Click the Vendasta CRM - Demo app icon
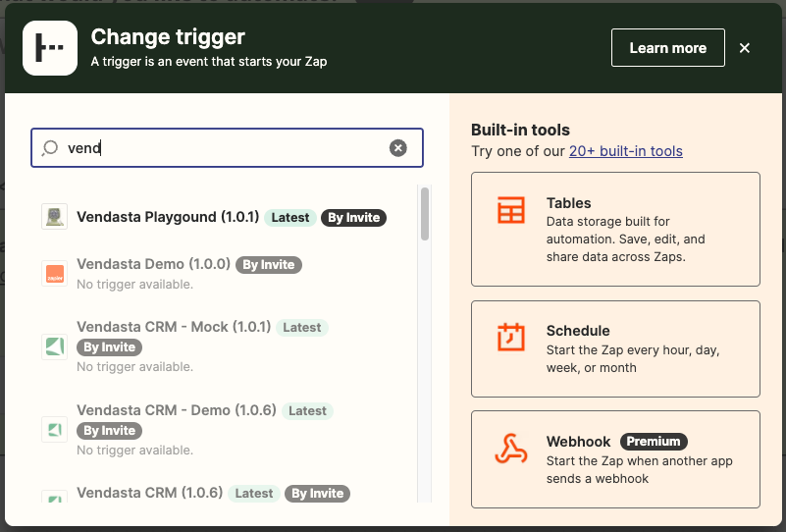 (55, 429)
